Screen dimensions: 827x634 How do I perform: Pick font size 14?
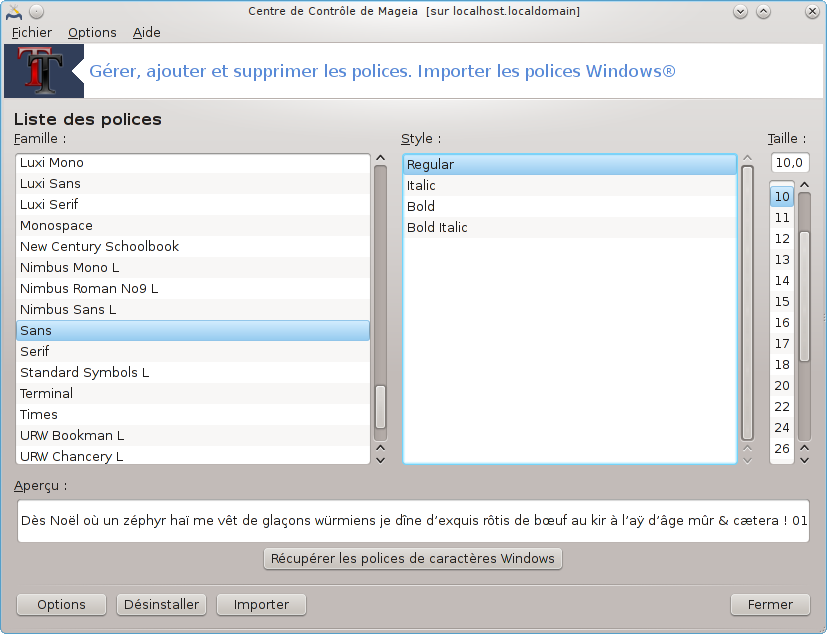click(782, 281)
